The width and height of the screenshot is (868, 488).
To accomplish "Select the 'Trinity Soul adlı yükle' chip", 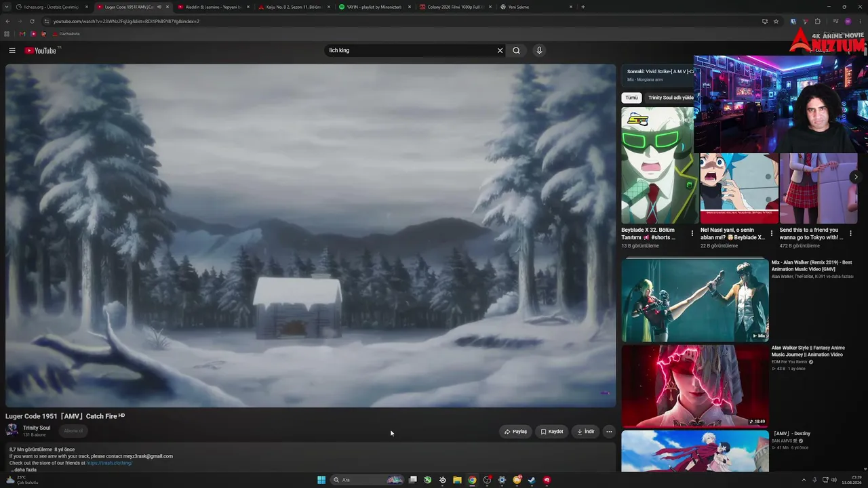I will 670,98.
